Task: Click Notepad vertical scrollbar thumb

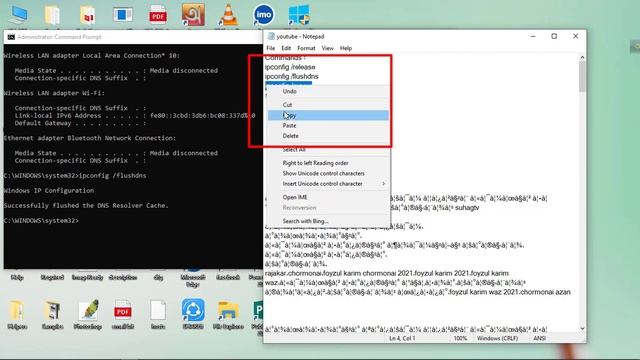Action: (x=582, y=77)
